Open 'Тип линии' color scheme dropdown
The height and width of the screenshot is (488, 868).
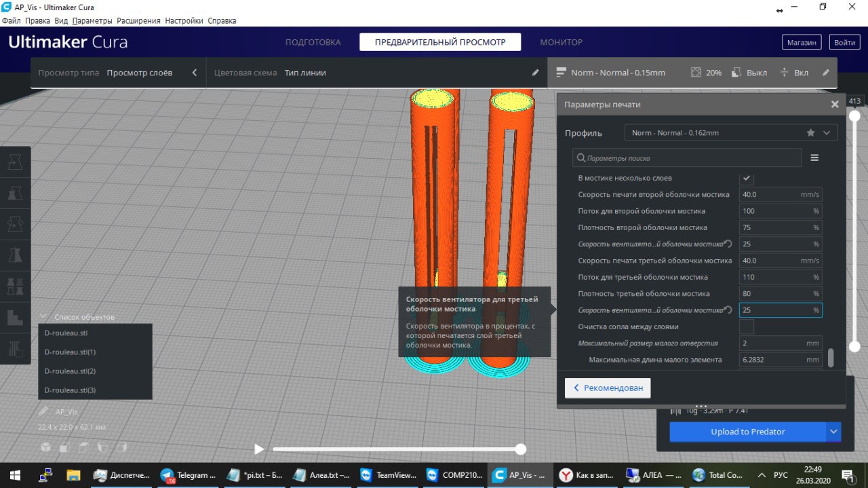point(305,73)
